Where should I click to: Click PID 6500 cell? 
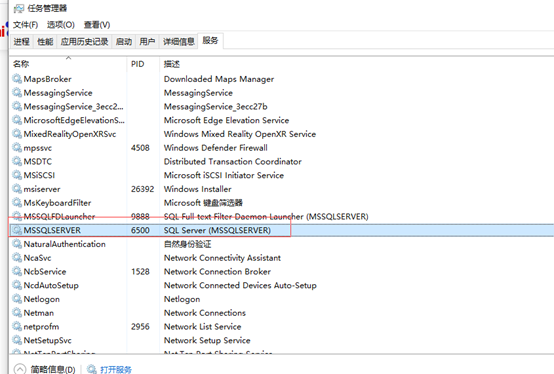[140, 230]
